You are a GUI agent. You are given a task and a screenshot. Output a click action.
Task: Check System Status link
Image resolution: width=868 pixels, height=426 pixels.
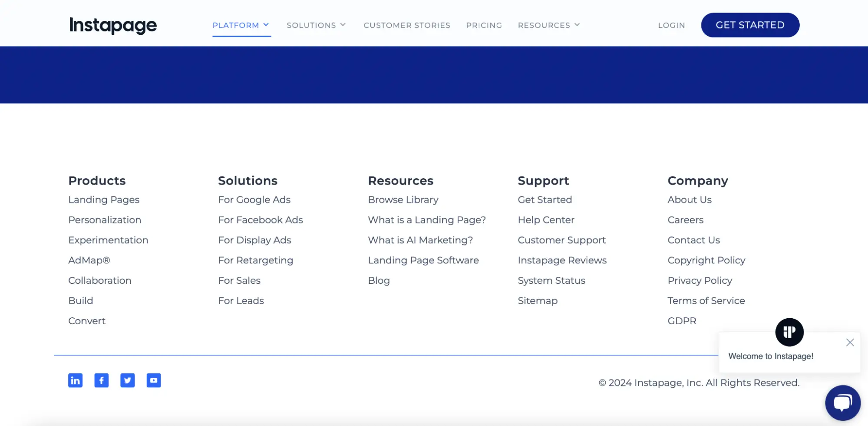click(551, 280)
